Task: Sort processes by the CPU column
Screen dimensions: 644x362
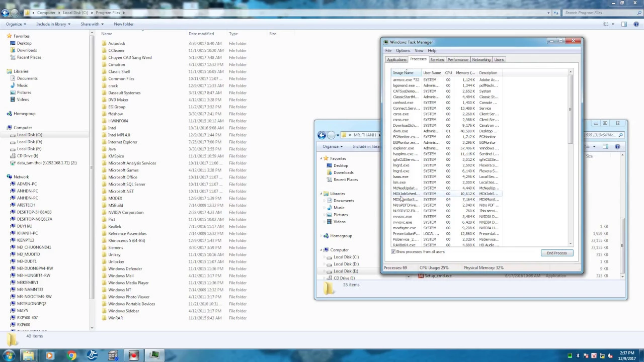Action: tap(448, 73)
